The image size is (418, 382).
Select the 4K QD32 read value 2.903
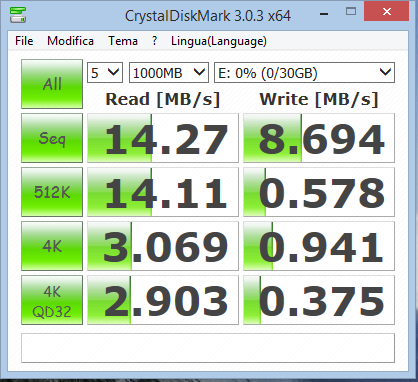click(163, 300)
